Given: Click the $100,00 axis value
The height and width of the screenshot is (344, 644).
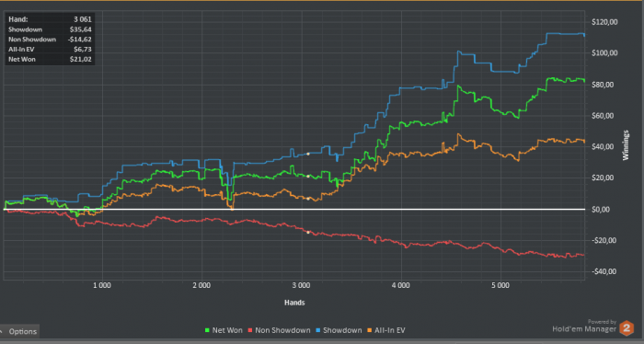Looking at the screenshot, I should click(604, 53).
